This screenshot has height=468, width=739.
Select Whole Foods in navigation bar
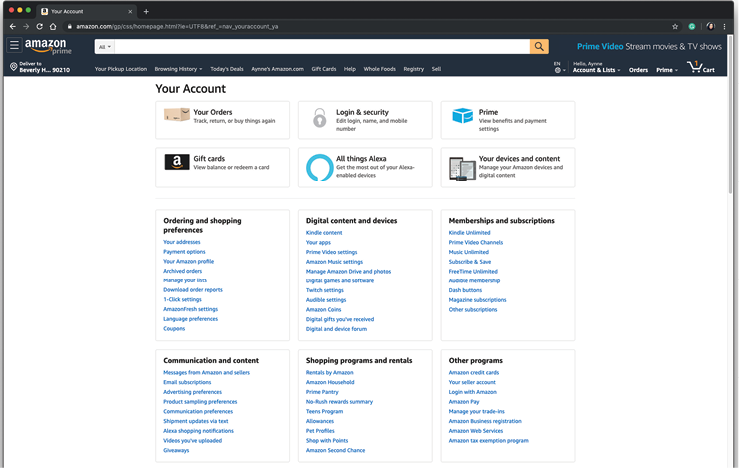379,69
